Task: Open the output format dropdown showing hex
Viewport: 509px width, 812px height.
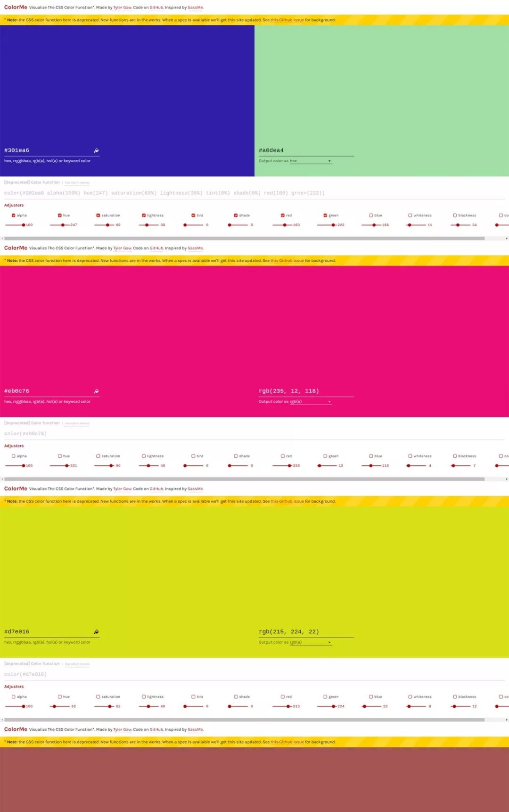Action: 310,161
